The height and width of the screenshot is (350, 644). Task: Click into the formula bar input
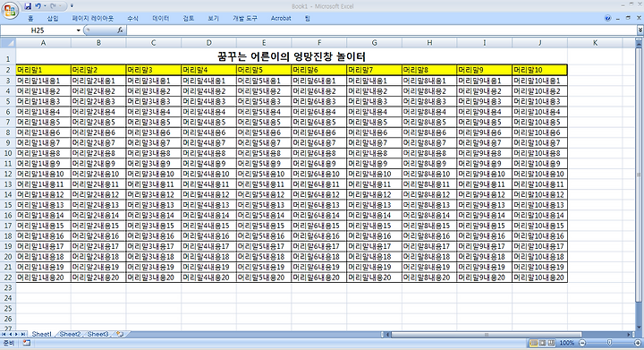coord(381,30)
